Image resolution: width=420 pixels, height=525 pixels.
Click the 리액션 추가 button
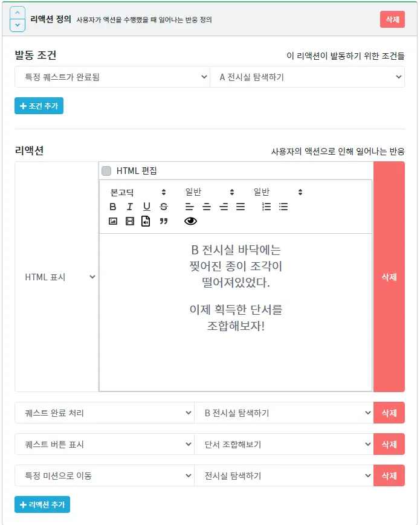point(42,504)
